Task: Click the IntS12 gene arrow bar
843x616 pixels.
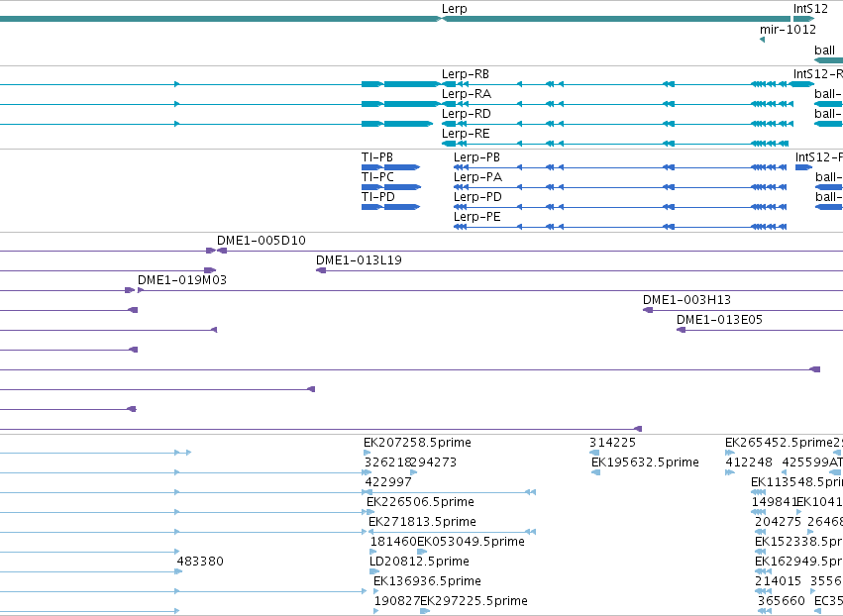Action: tap(803, 19)
